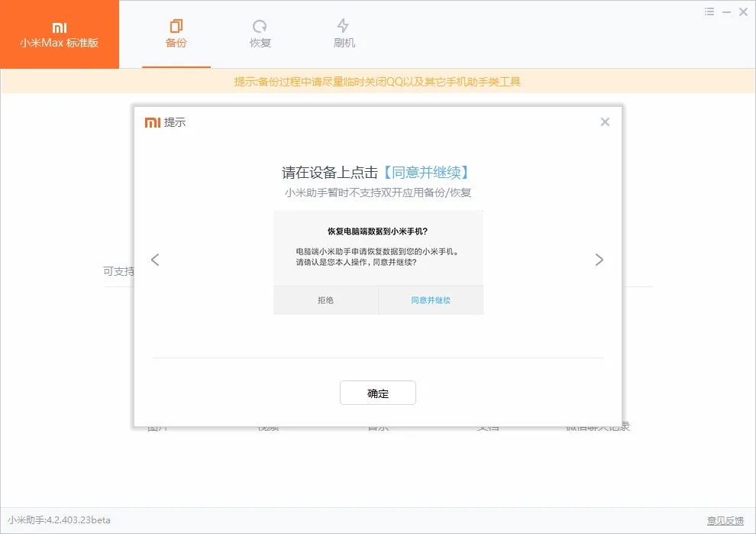Click the Mi logo in the orange sidebar
Image resolution: width=756 pixels, height=534 pixels.
[x=60, y=27]
